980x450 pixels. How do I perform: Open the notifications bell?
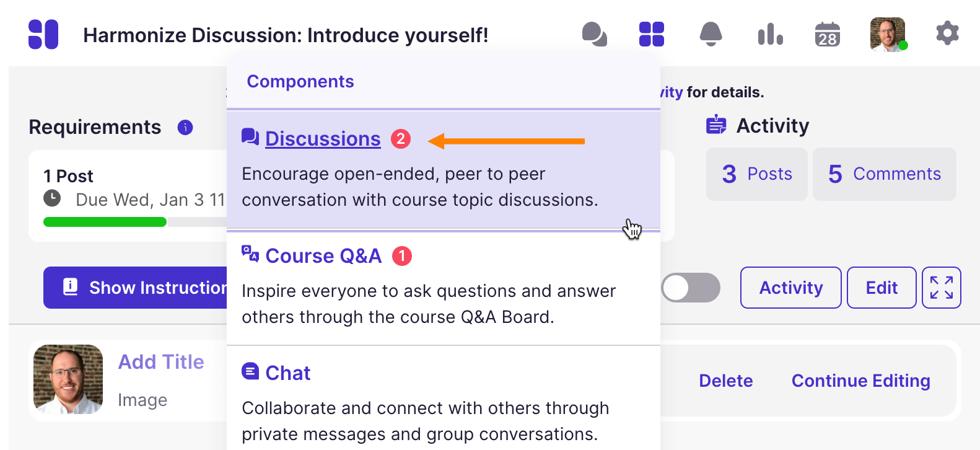pos(711,34)
